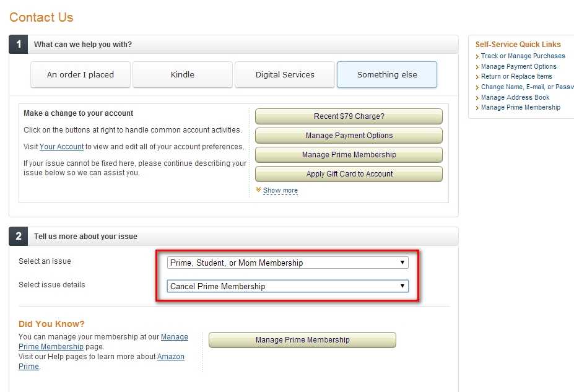Open the Amazon Prime help link
The height and width of the screenshot is (392, 574).
(170, 357)
